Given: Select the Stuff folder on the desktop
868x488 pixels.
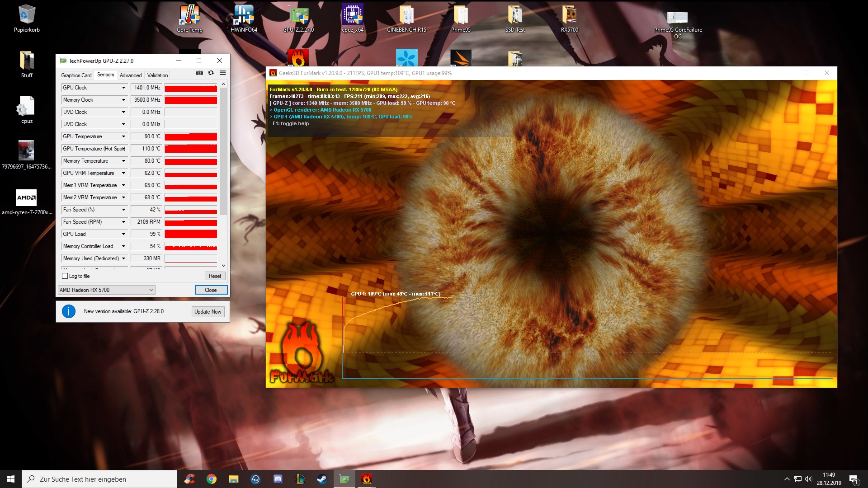Looking at the screenshot, I should click(x=27, y=64).
